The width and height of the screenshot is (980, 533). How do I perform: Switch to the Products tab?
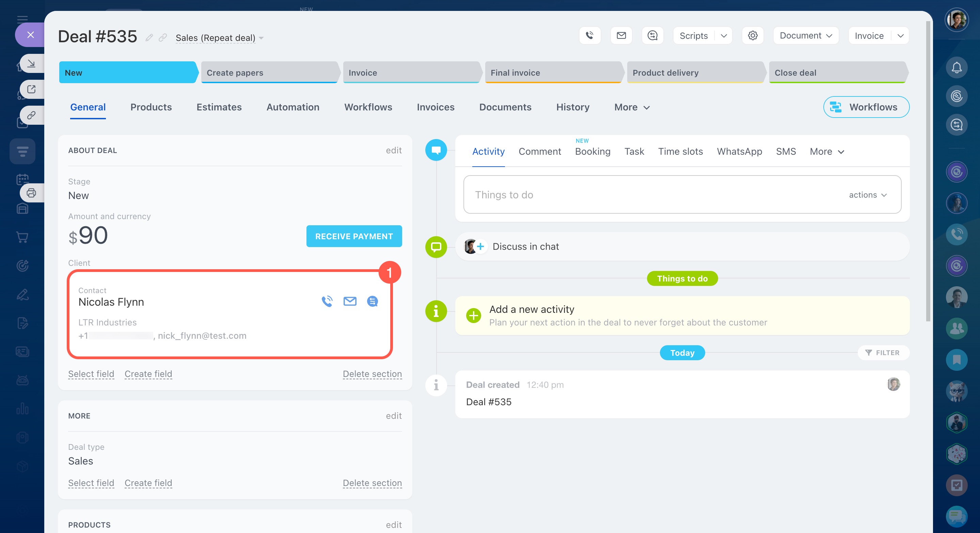[151, 107]
